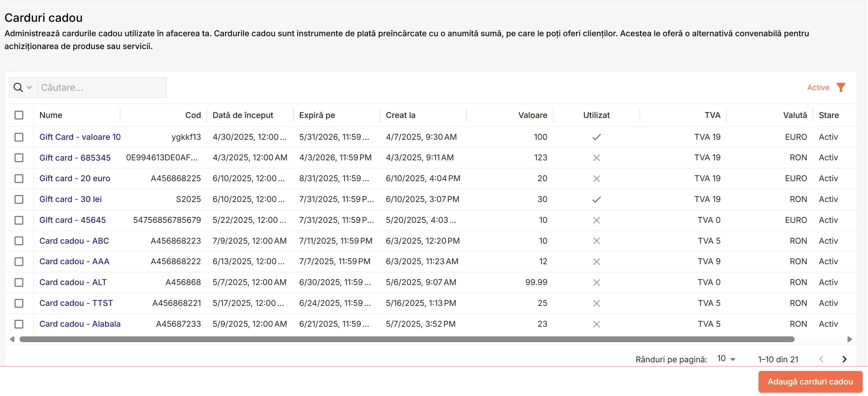Open the Card cadou - ABC link

74,241
